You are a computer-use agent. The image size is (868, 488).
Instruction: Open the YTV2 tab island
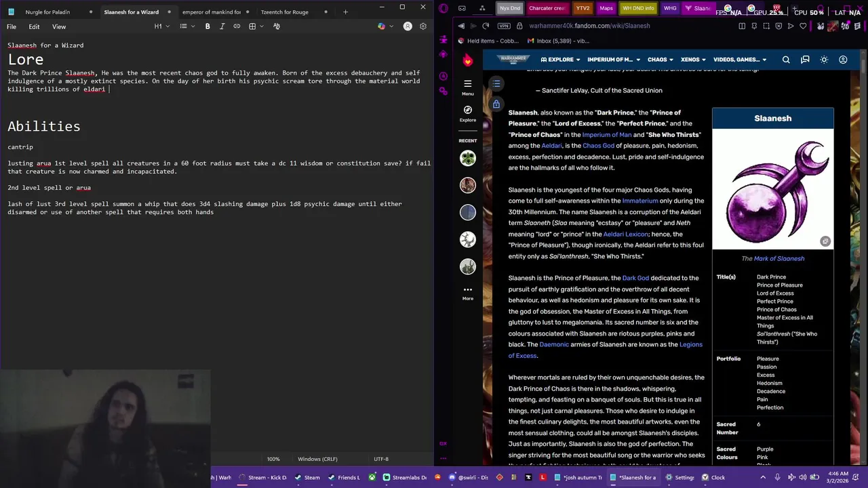(582, 8)
